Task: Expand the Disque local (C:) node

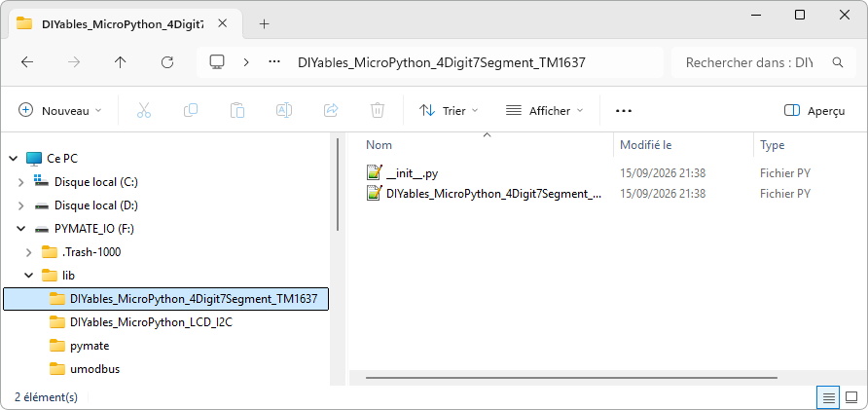Action: [21, 182]
